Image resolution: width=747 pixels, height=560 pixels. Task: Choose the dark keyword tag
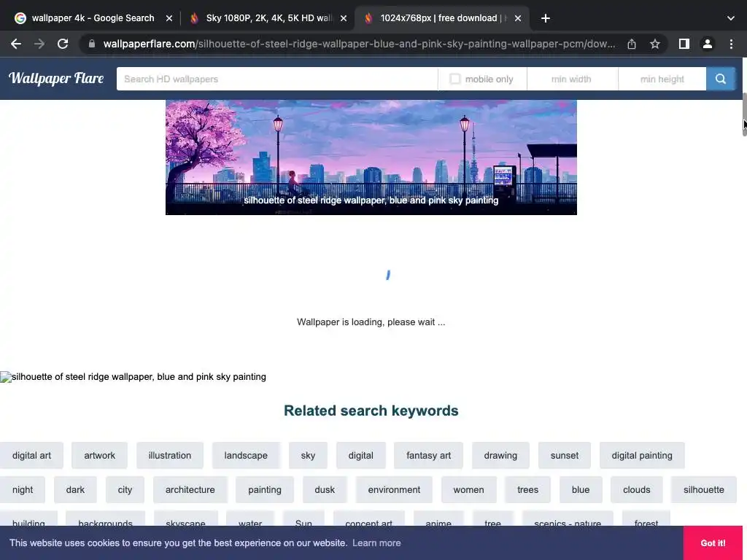click(x=75, y=489)
